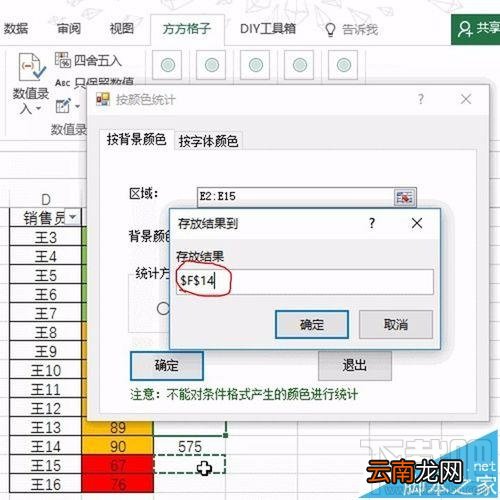Click the 告诉我 lightbulb search box
500x500 pixels.
pyautogui.click(x=352, y=30)
